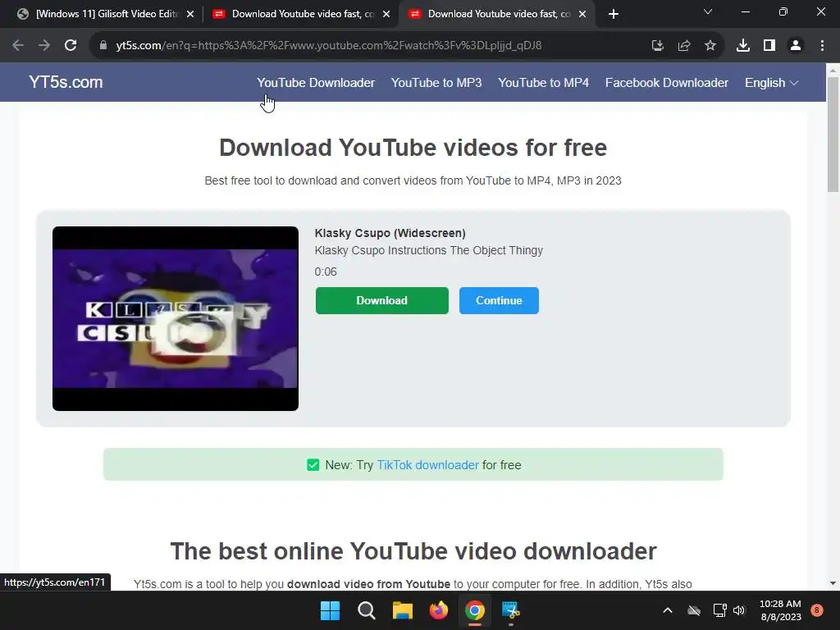
Task: Click the blue Continue button
Action: (x=499, y=300)
